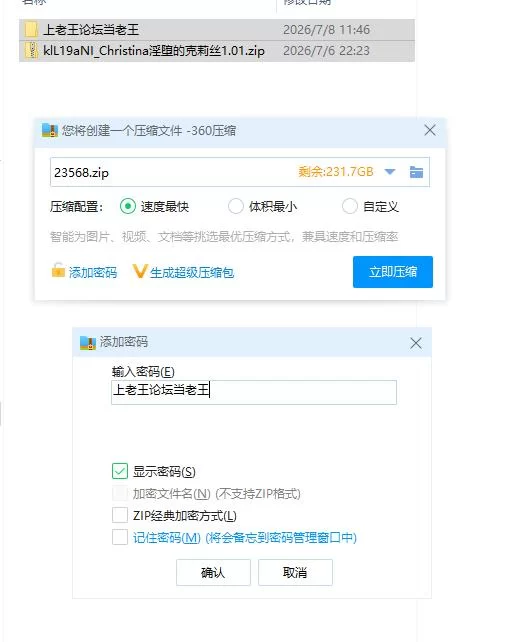Select the 自定义 compression radio button

(350, 206)
